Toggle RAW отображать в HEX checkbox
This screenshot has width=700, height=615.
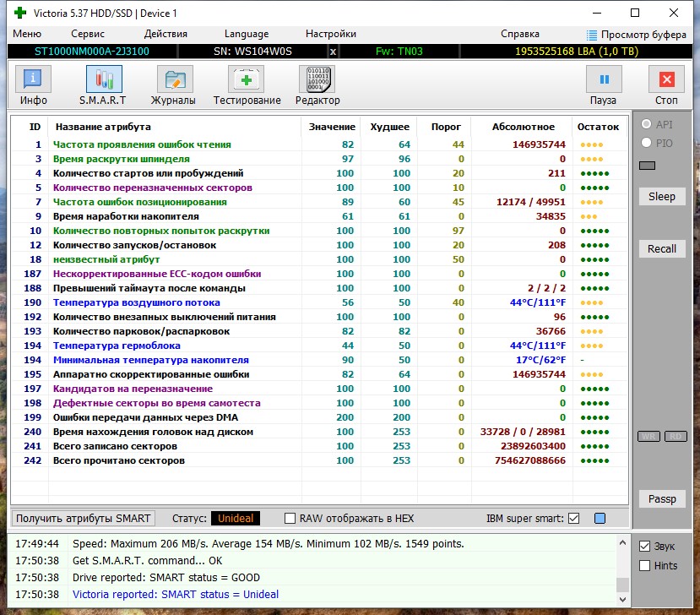pyautogui.click(x=290, y=518)
